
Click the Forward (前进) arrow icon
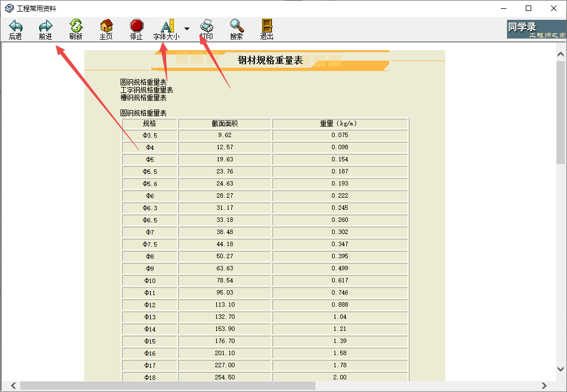(46, 26)
